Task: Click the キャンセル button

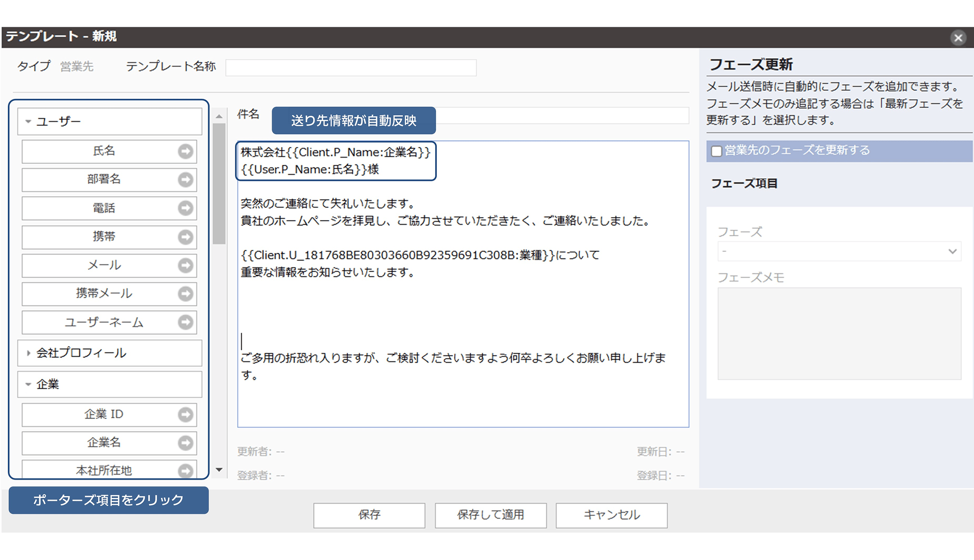Action: [611, 515]
